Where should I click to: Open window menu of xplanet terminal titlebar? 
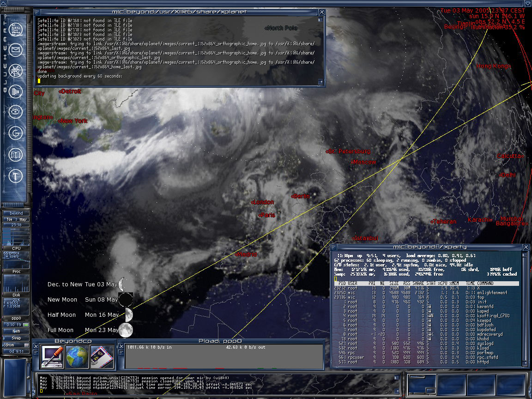36,12
